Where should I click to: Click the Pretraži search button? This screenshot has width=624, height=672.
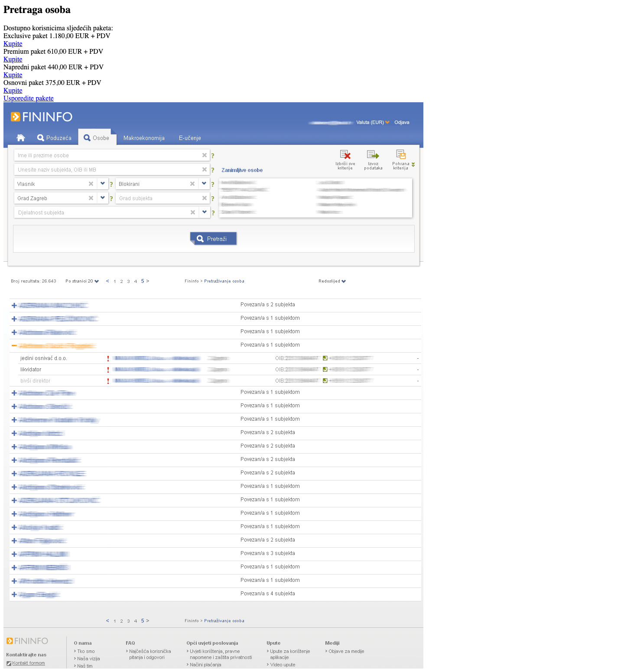click(213, 239)
